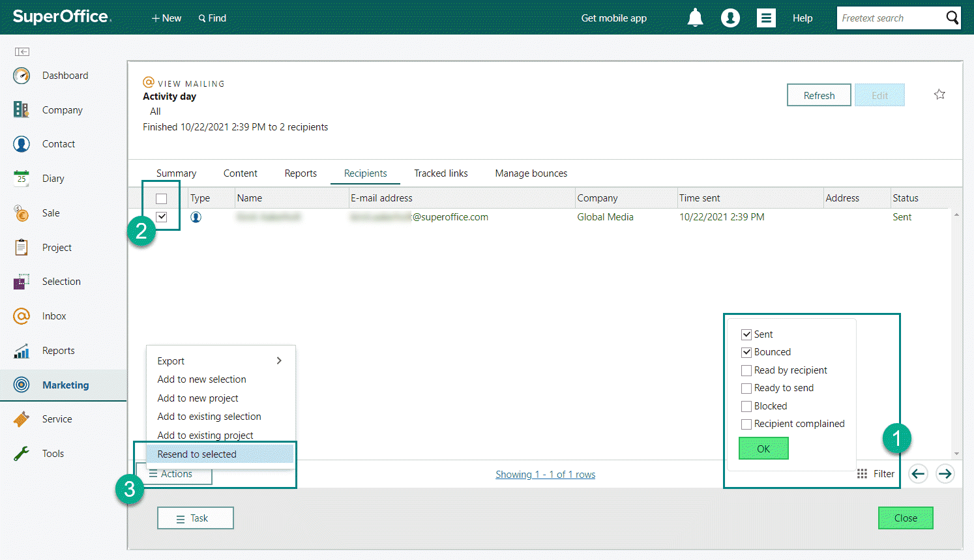Image resolution: width=974 pixels, height=560 pixels.
Task: Uncheck the recipient row checkbox
Action: [x=162, y=217]
